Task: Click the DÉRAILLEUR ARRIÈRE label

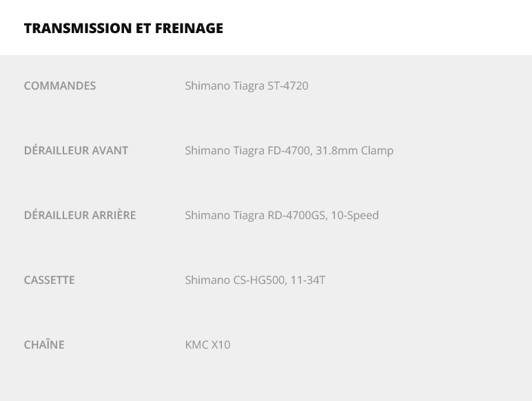Action: pos(80,216)
